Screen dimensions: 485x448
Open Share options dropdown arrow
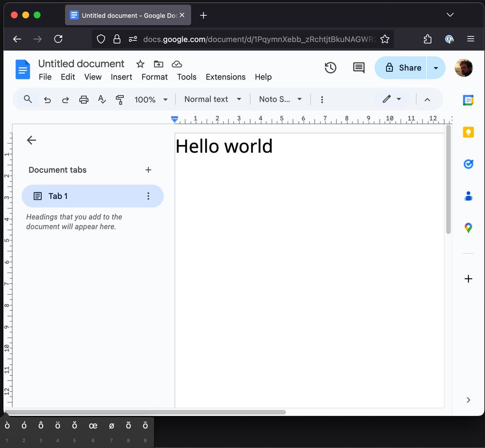tap(436, 68)
